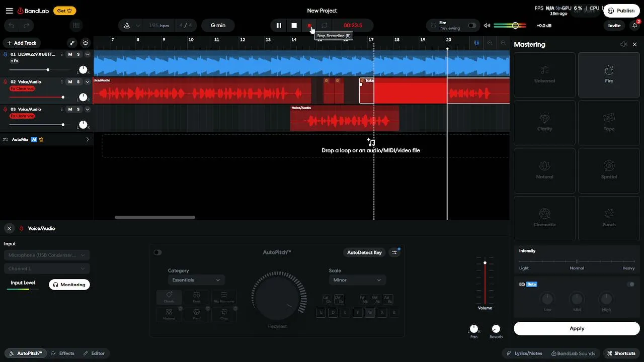Toggle the loop cycle button
Viewport: 644px width, 362px height.
tap(325, 26)
